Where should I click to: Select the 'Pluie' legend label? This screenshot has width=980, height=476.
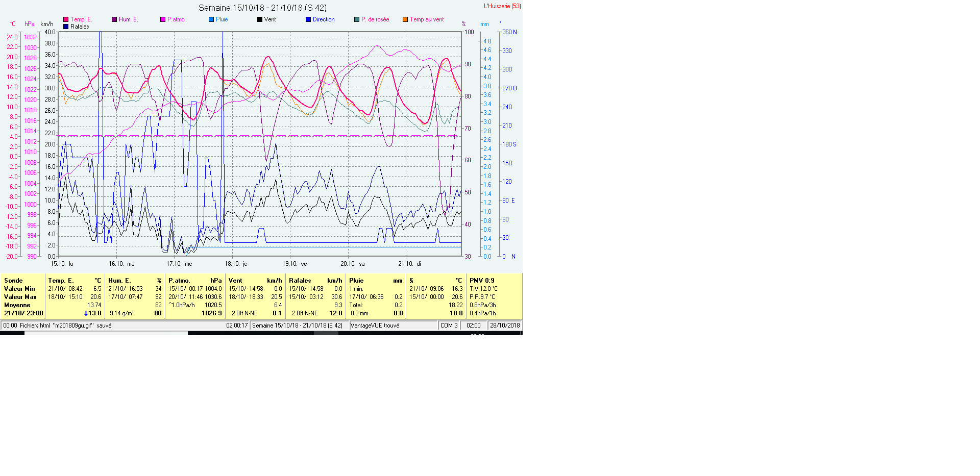tap(222, 19)
